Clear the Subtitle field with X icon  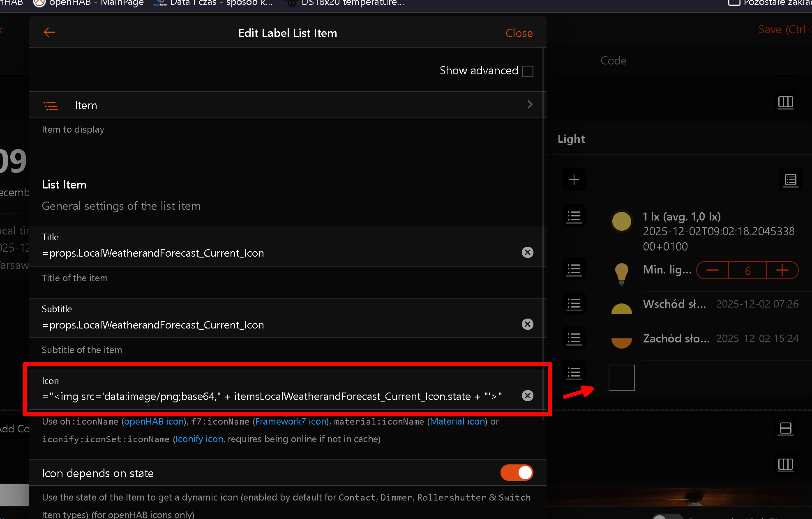tap(527, 324)
